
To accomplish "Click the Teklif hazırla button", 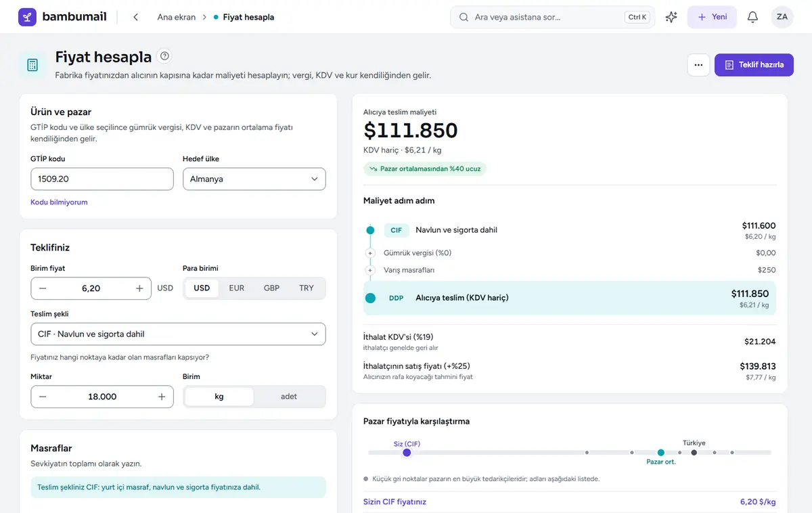I will click(x=754, y=65).
